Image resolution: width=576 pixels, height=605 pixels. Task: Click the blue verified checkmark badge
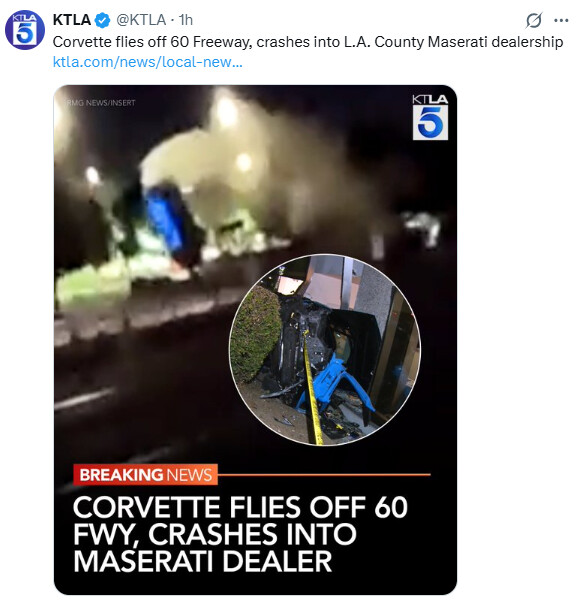coord(103,20)
